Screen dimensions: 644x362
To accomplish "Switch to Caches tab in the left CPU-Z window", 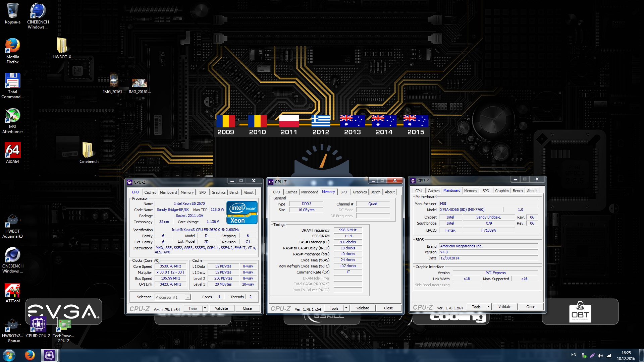I will tap(150, 192).
